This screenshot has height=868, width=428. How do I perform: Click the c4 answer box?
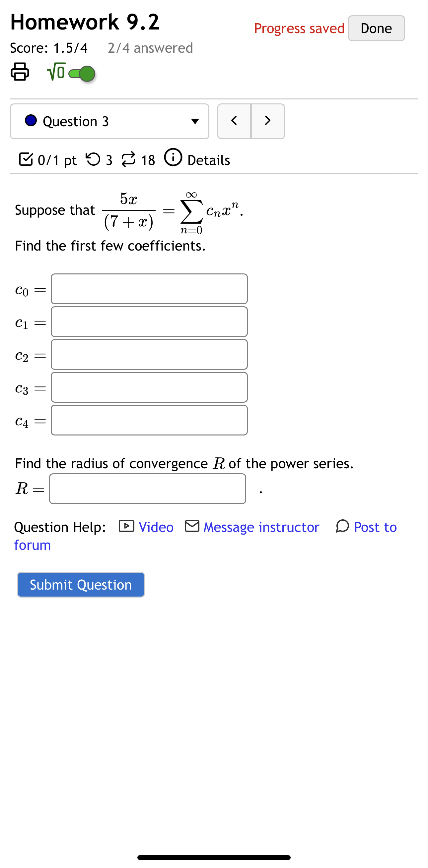pos(149,420)
